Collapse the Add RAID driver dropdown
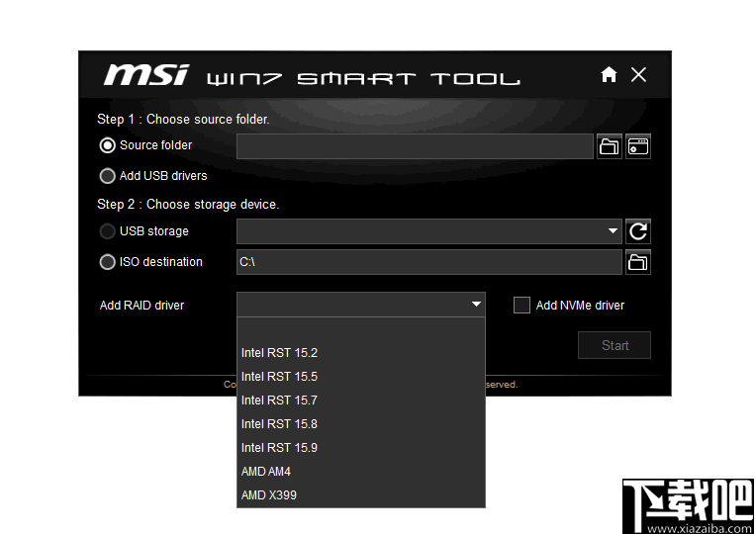Image resolution: width=756 pixels, height=534 pixels. pos(476,305)
